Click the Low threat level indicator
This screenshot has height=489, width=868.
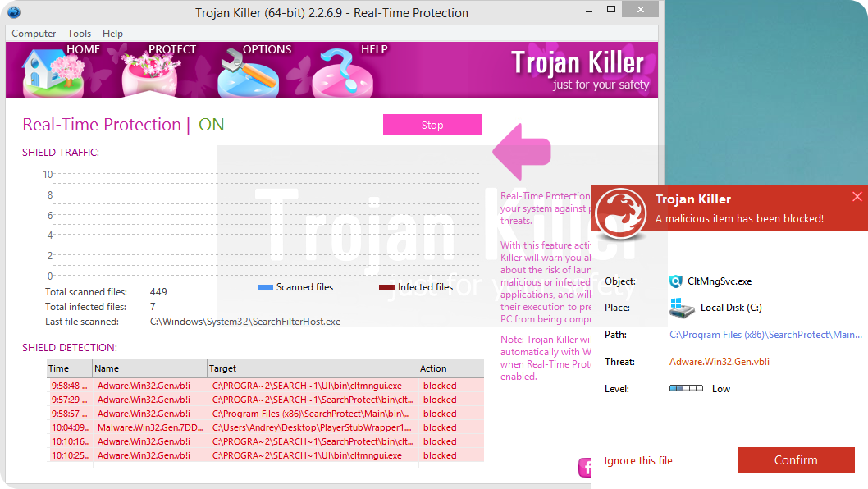[x=686, y=389]
